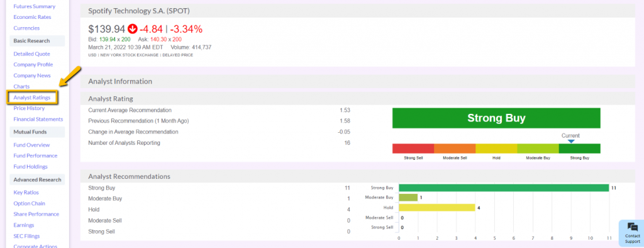Screen dimensions: 644x248
Task: Click the red Strong Sell scale segment
Action: click(413, 149)
